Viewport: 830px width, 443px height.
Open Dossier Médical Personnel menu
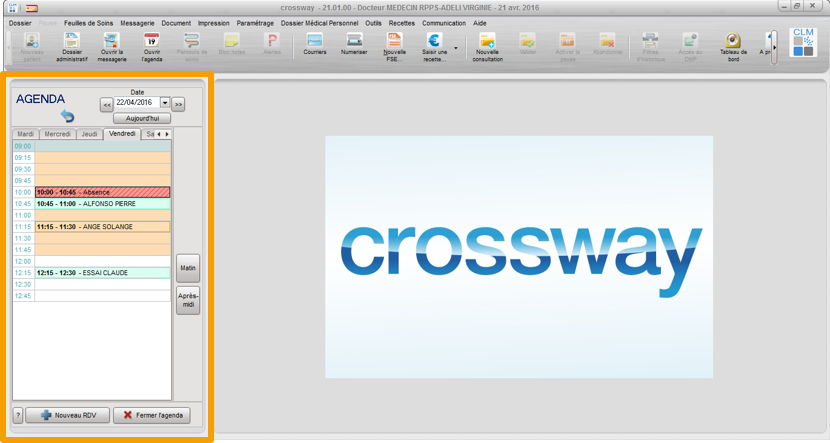pyautogui.click(x=319, y=23)
